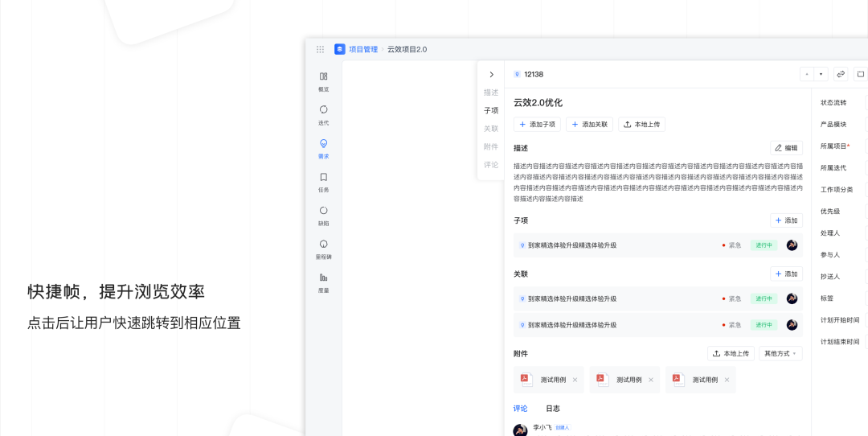Click the pencil icon on the 编辑 button
The image size is (868, 436).
(x=778, y=148)
